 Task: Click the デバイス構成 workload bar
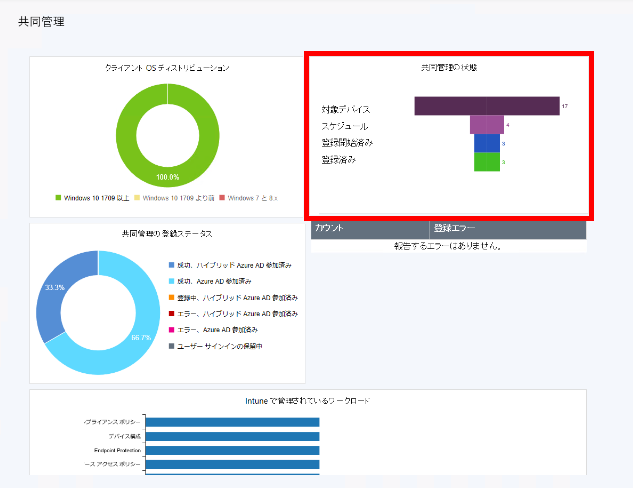(x=232, y=436)
